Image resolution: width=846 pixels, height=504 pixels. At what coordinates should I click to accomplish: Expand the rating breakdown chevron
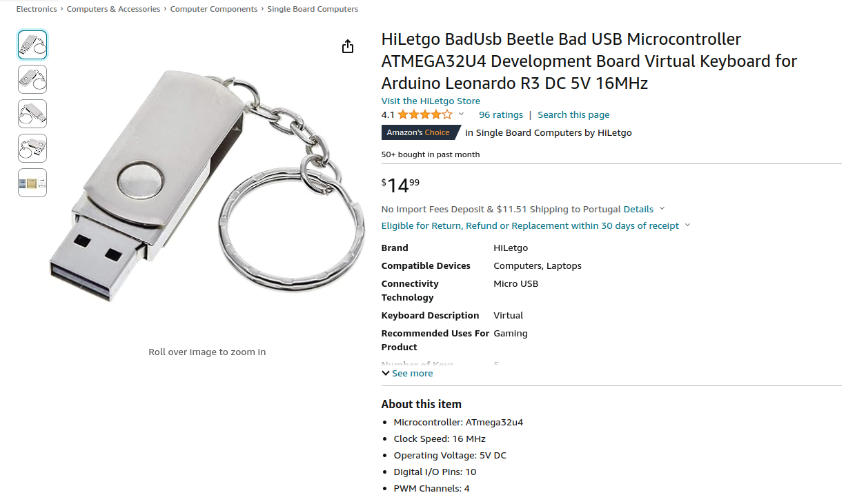(x=462, y=114)
